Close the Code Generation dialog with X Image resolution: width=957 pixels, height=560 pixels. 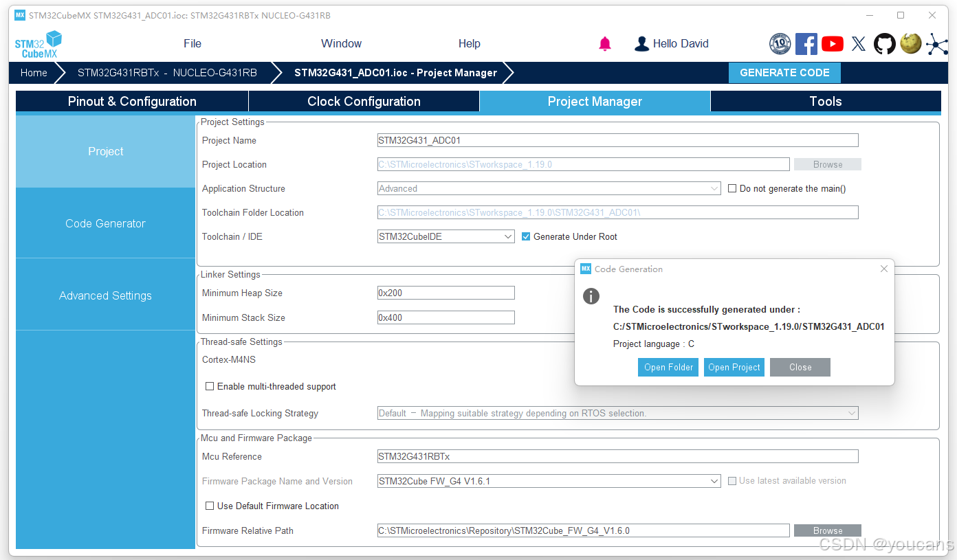coord(884,269)
